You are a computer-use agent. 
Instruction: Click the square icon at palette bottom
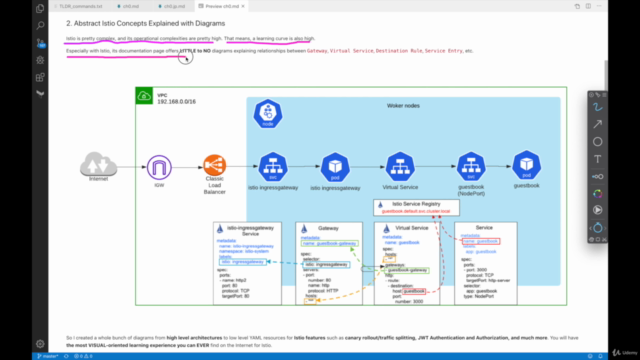(x=598, y=239)
